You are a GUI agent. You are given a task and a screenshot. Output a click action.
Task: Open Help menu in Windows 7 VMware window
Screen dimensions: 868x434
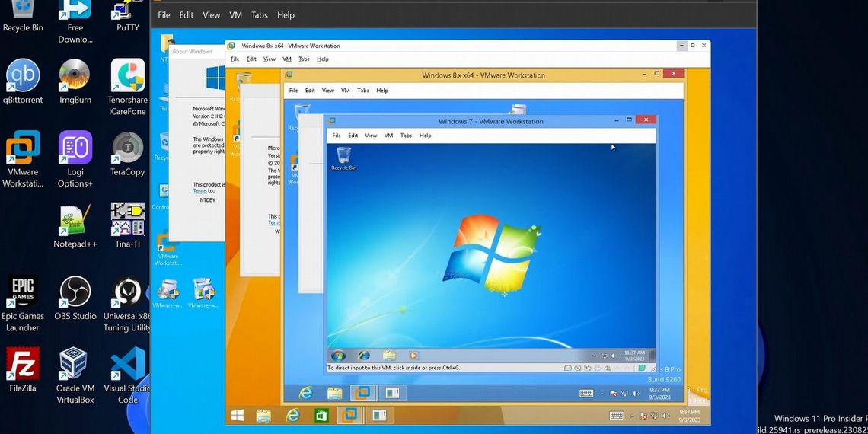[425, 135]
